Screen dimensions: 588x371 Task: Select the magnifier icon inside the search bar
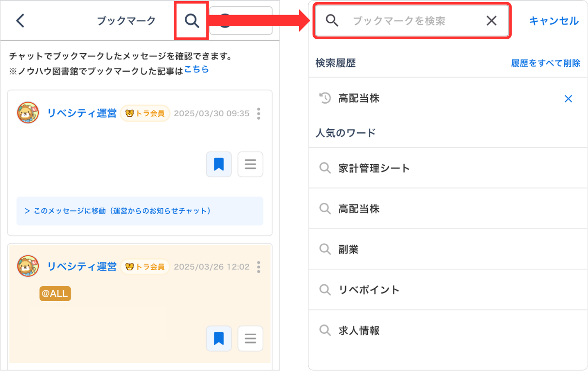(332, 21)
